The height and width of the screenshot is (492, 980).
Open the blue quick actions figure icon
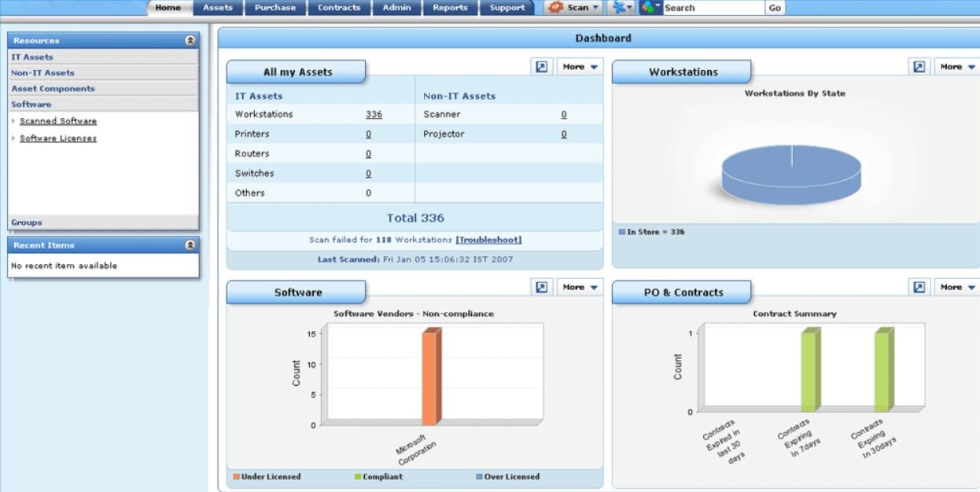click(x=620, y=7)
